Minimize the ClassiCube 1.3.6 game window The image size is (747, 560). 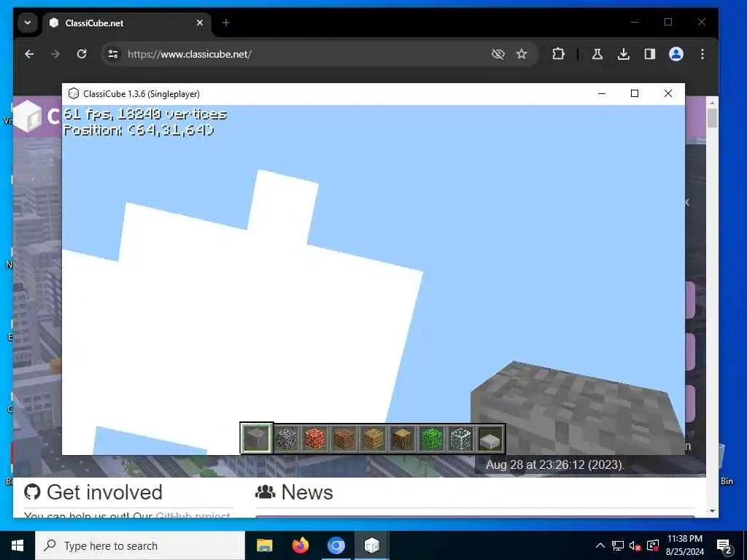click(602, 93)
